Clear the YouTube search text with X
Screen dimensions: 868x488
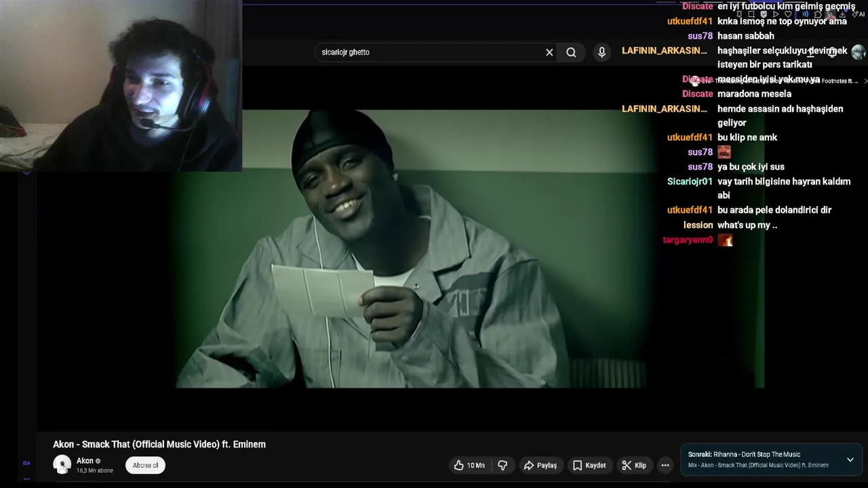point(549,52)
